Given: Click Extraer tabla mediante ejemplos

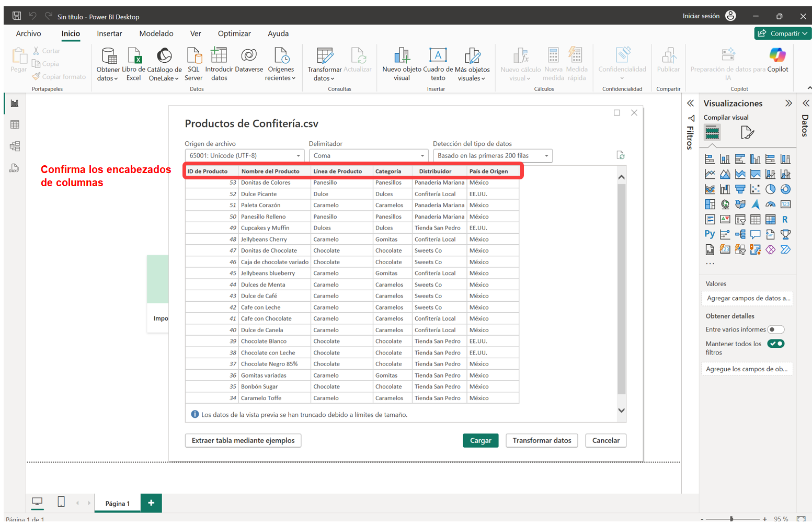Looking at the screenshot, I should tap(243, 440).
